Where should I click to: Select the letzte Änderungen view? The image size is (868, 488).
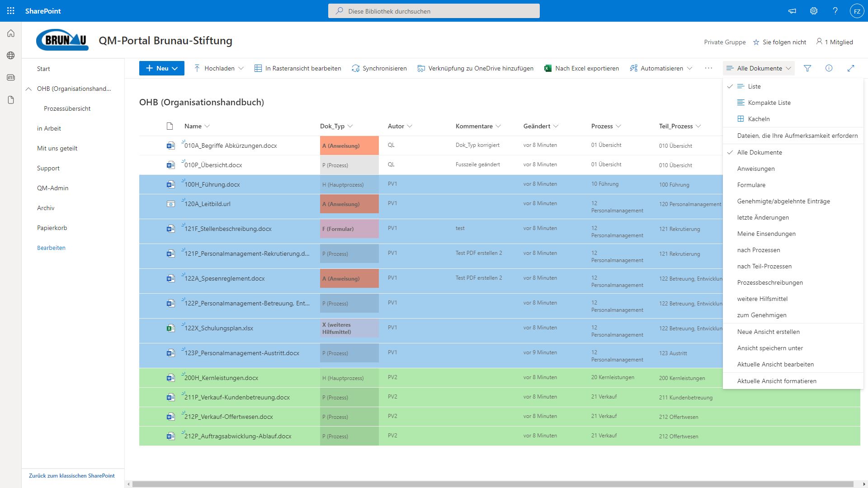[x=793, y=217]
